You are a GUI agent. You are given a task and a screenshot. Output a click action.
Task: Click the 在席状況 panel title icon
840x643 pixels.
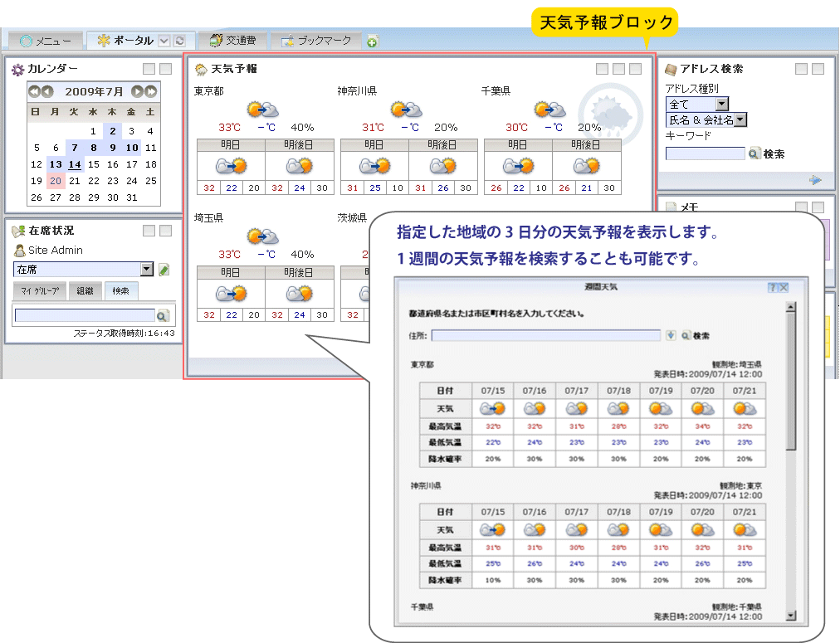18,231
